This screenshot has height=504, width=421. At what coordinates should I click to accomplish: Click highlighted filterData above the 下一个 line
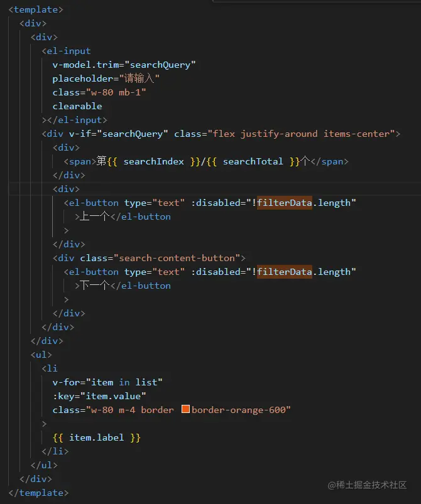tap(285, 272)
